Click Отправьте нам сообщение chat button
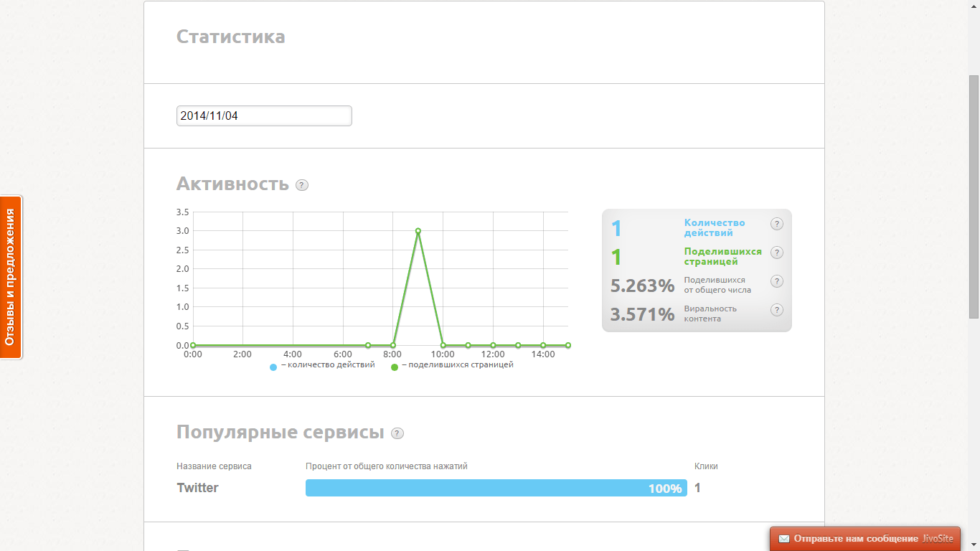 [x=865, y=539]
